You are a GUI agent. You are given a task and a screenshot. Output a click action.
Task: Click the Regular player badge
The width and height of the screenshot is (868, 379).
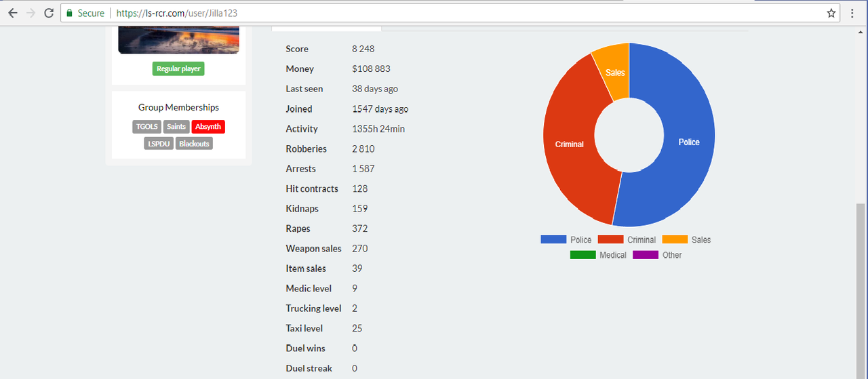pyautogui.click(x=178, y=68)
